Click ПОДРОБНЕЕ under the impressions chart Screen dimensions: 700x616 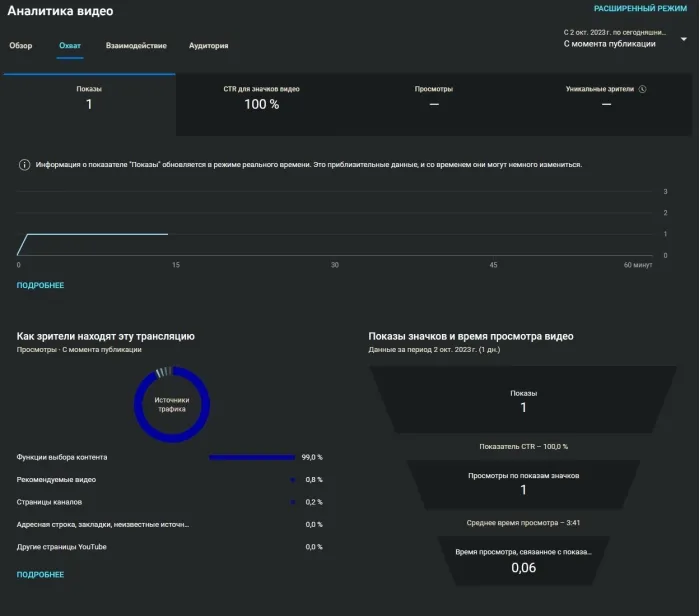click(40, 285)
